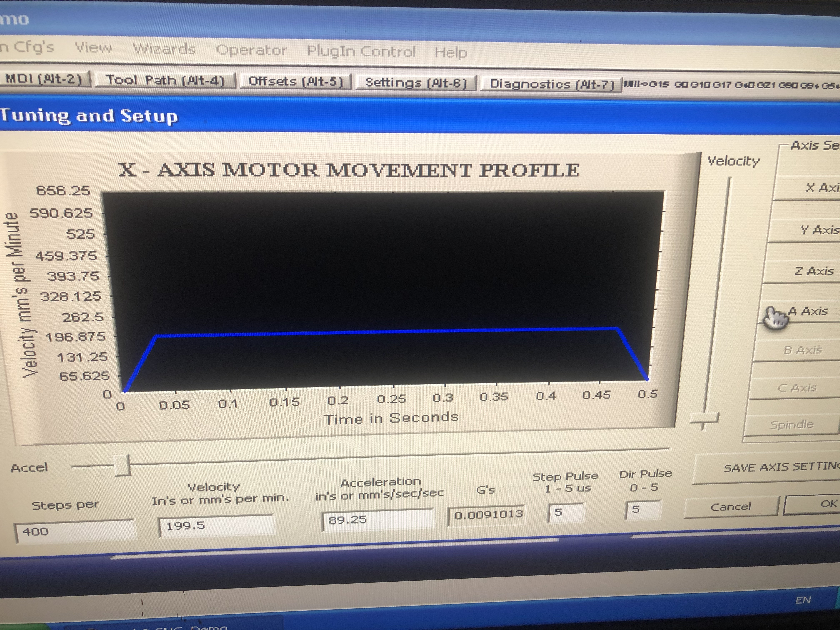Switch to Diagnostics (Alt-7) tab
This screenshot has width=840, height=630.
click(551, 84)
